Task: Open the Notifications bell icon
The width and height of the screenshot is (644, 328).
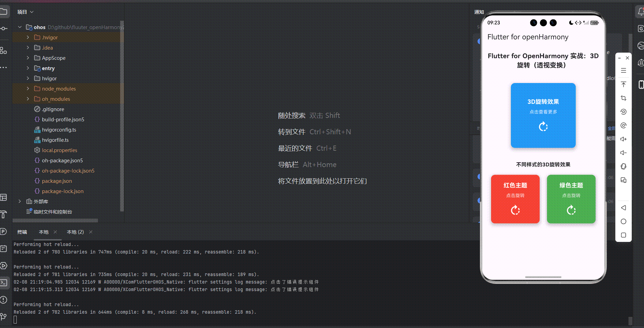Action: pos(640,12)
